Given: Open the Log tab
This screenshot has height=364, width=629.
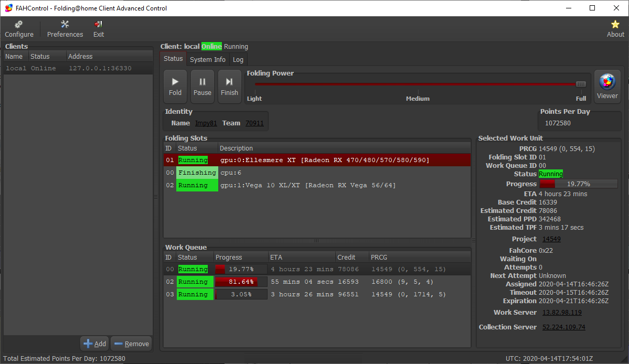Looking at the screenshot, I should pos(238,59).
